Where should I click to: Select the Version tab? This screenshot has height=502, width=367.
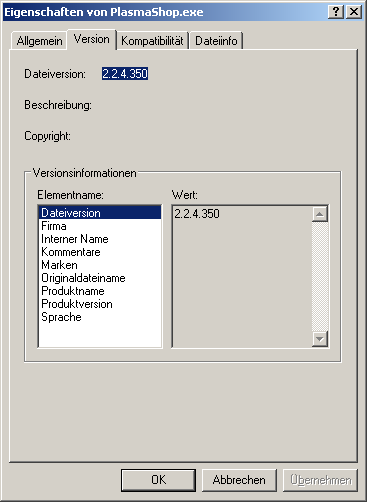92,39
